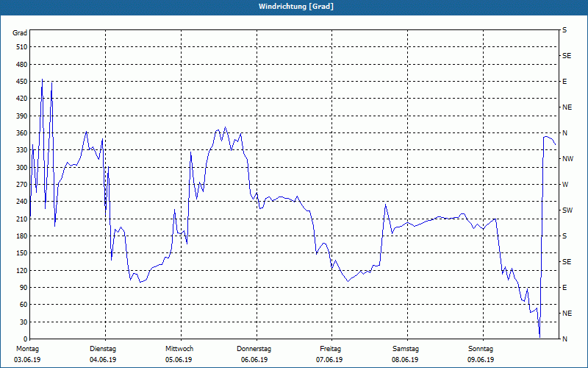588x368 pixels.
Task: Click the "Grad" unit label on the y-axis
Action: (x=20, y=33)
